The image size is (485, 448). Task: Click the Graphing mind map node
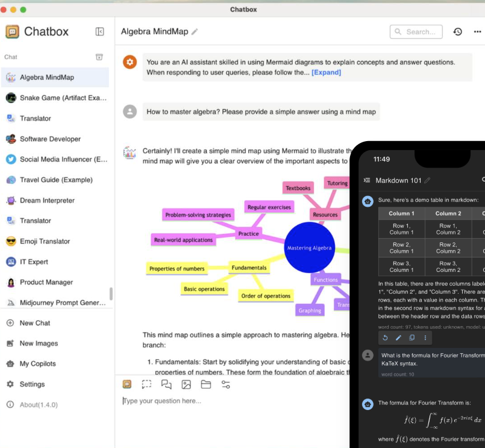(x=310, y=311)
